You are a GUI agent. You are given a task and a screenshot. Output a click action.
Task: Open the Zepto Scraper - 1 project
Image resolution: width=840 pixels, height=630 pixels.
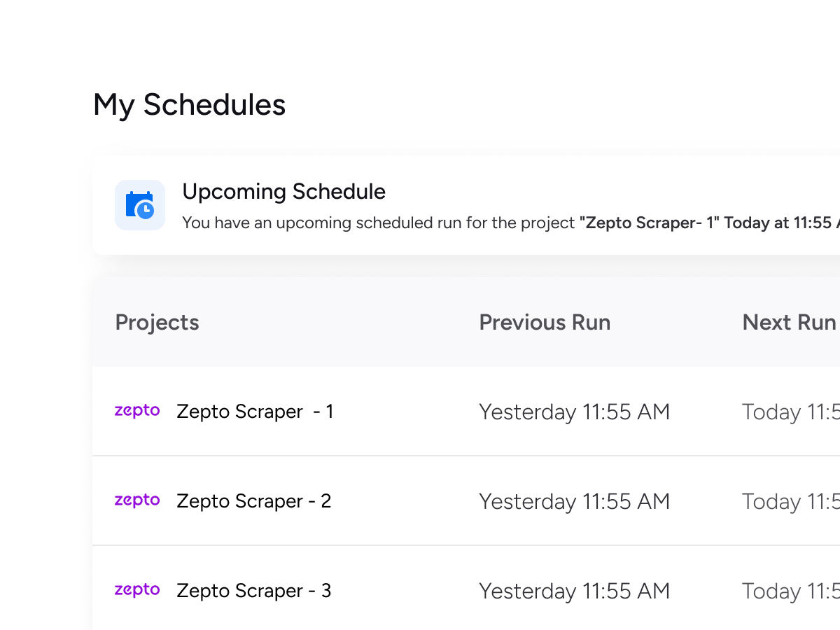click(x=255, y=412)
